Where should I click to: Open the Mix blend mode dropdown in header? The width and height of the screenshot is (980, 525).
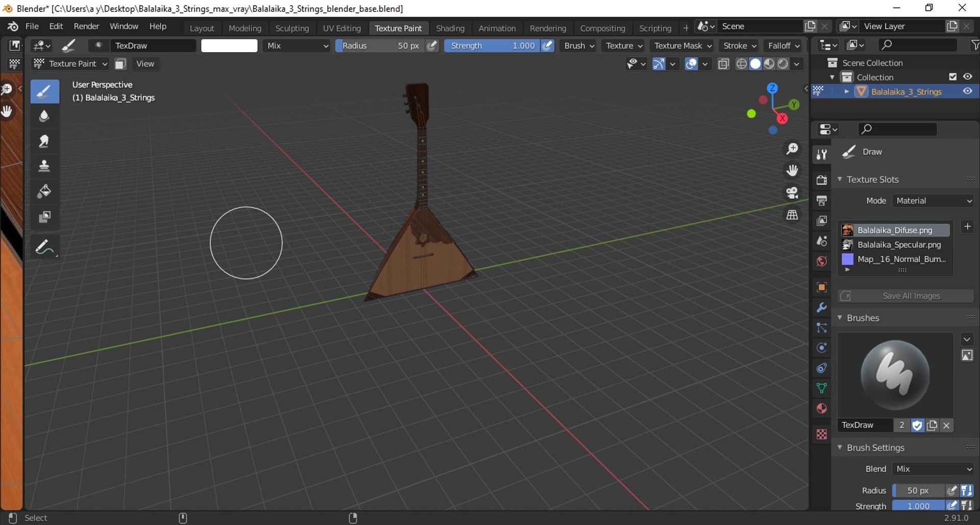pyautogui.click(x=297, y=46)
